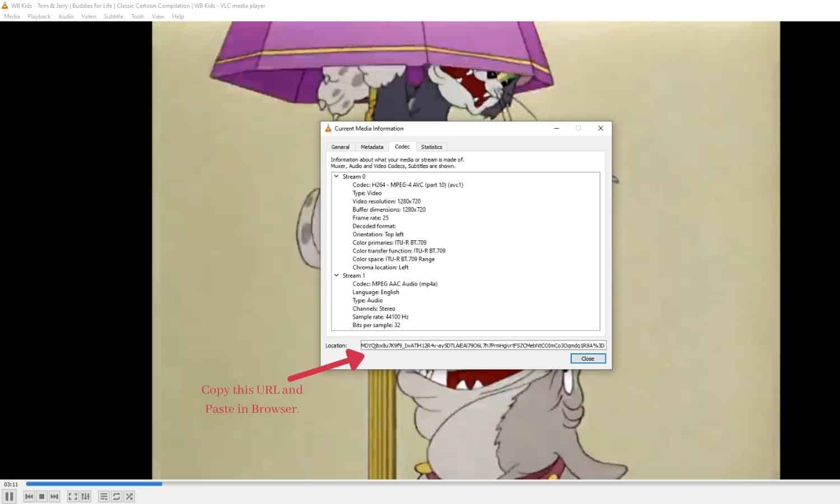Viewport: 840px width, 504px height.
Task: Close dialog using title bar X
Action: click(600, 128)
